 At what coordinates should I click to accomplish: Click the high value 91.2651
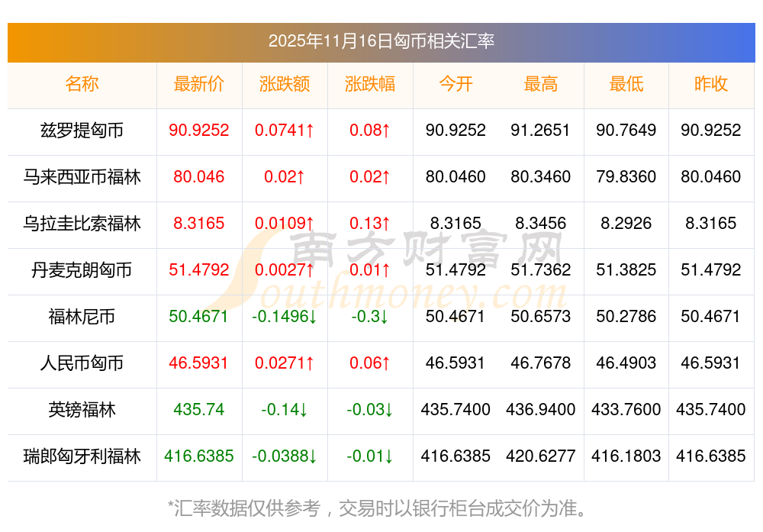(x=540, y=130)
